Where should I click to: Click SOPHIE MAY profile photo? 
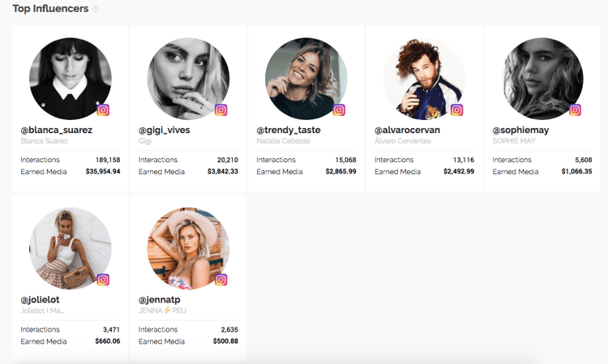tap(542, 79)
